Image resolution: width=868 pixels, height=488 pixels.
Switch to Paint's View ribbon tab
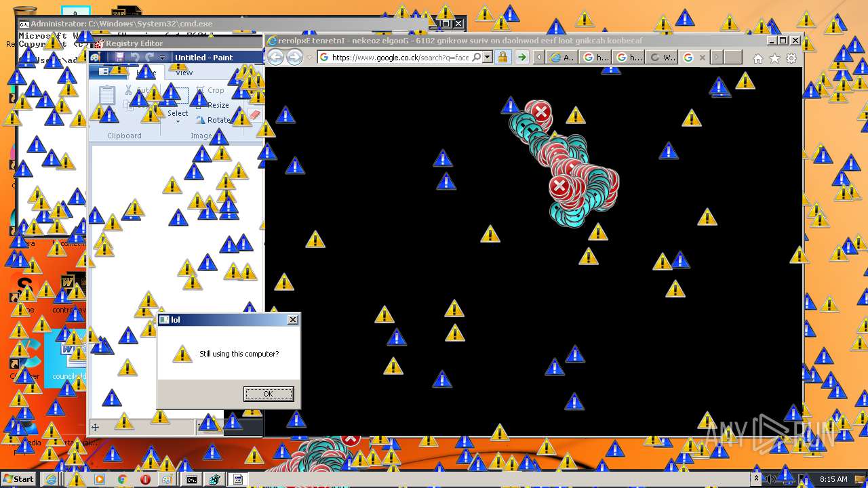184,73
